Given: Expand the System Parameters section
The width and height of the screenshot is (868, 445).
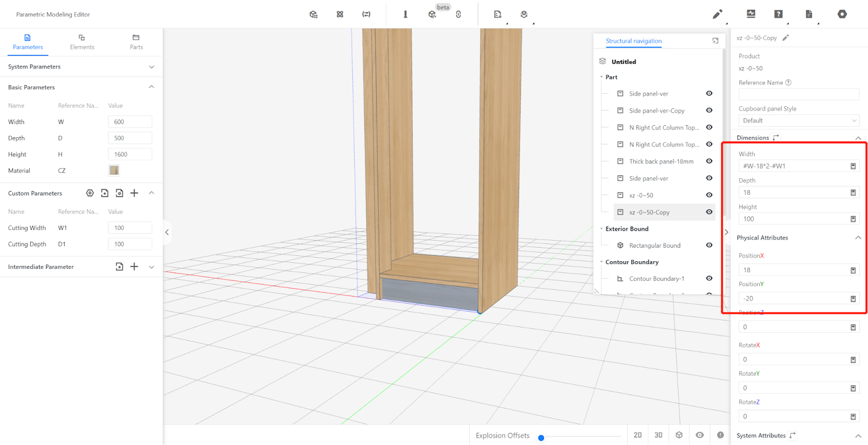Looking at the screenshot, I should click(x=151, y=67).
